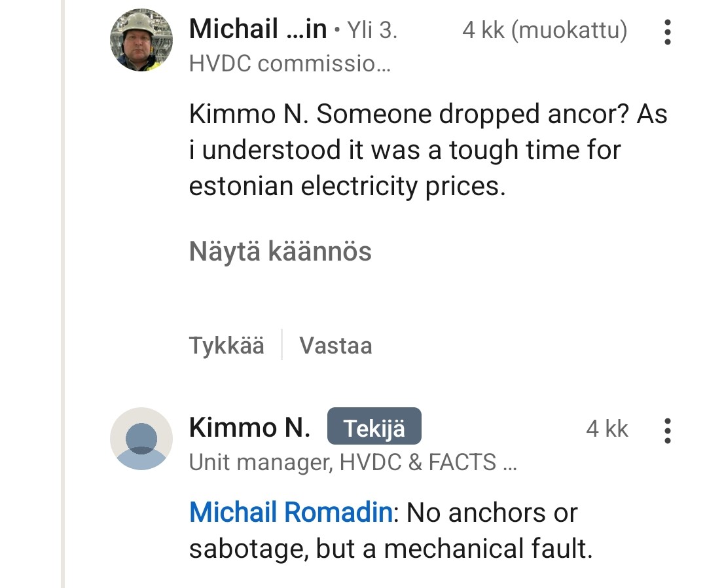Click the vertical thread line at left
This screenshot has height=588, width=707.
(63, 295)
